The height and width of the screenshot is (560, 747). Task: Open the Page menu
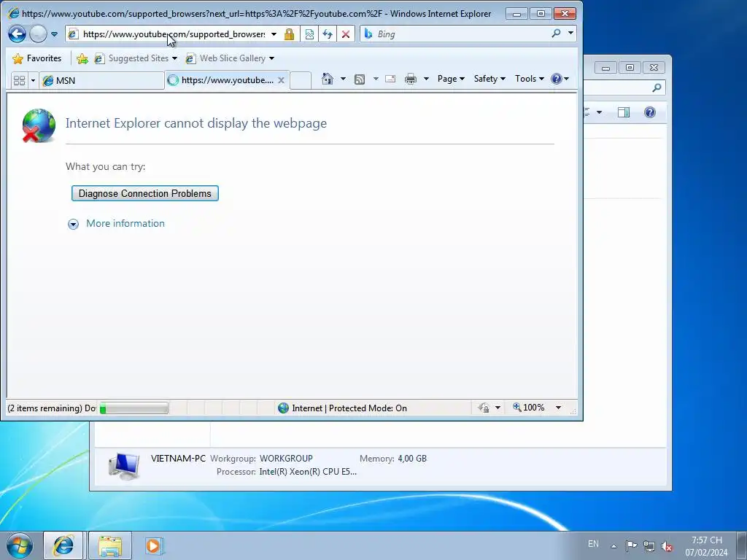451,79
